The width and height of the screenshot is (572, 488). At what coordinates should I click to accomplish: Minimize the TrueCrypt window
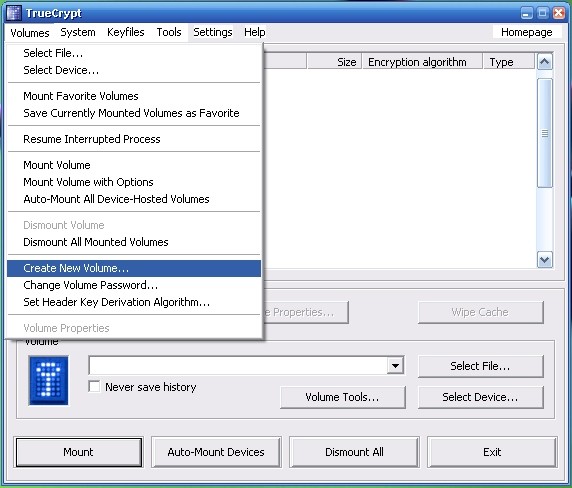pos(526,13)
